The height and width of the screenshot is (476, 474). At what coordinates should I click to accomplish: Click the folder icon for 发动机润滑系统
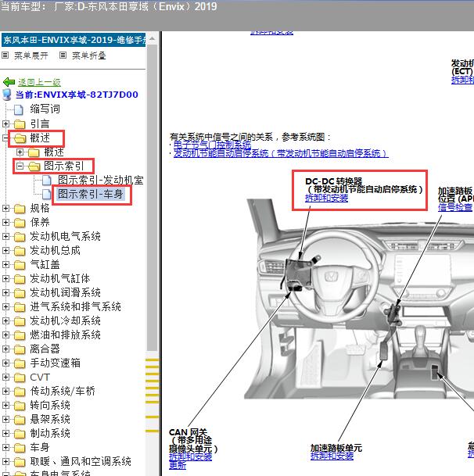point(20,293)
